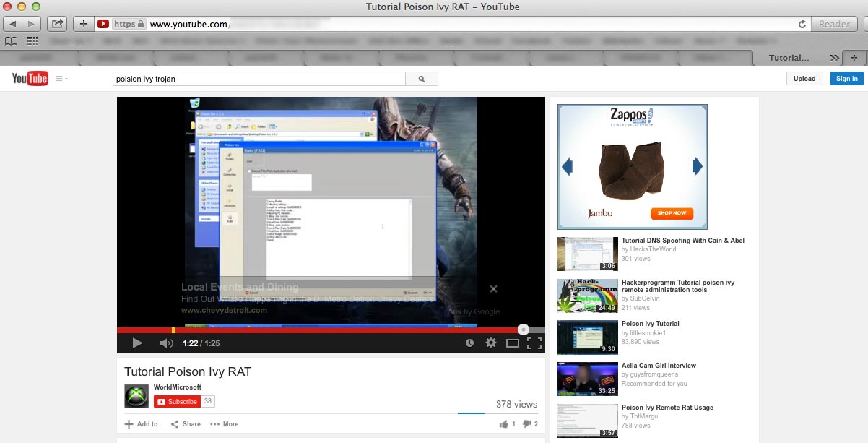Like the video with thumbs up
868x443 pixels.
click(503, 424)
